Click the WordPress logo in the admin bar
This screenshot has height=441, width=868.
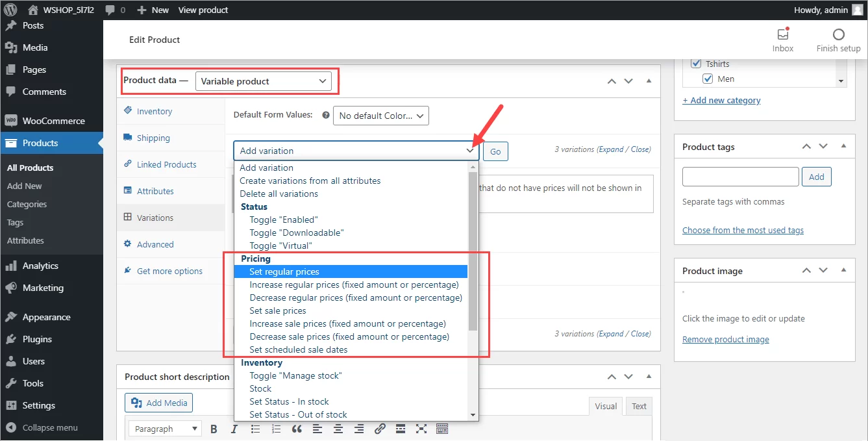click(x=10, y=9)
